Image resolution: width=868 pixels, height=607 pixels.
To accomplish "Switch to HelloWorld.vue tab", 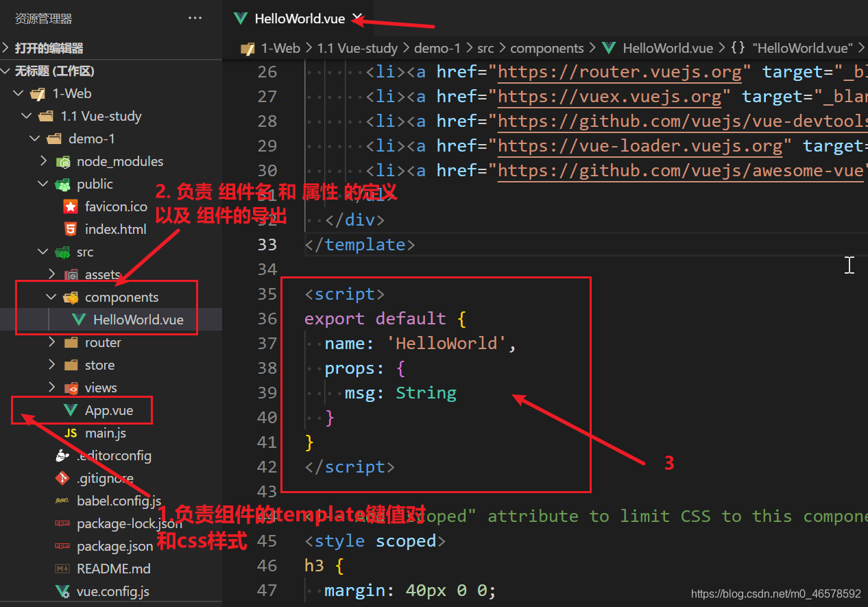I will [x=300, y=19].
